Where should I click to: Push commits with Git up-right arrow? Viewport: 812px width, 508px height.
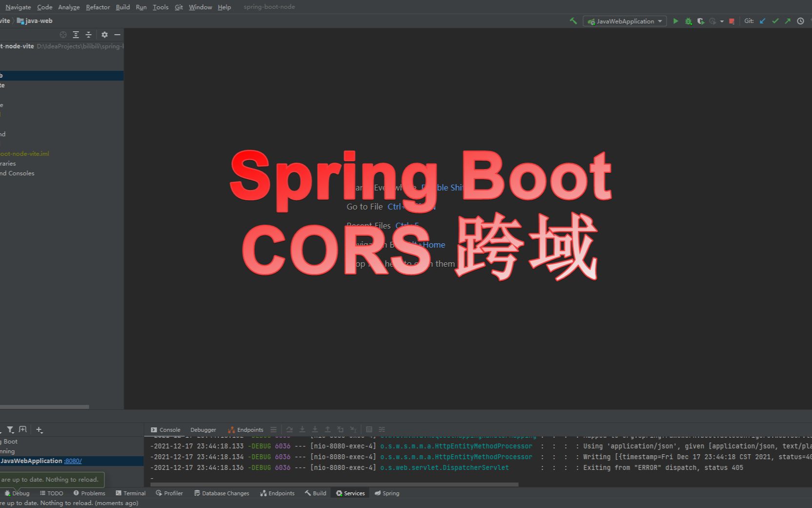pos(788,21)
